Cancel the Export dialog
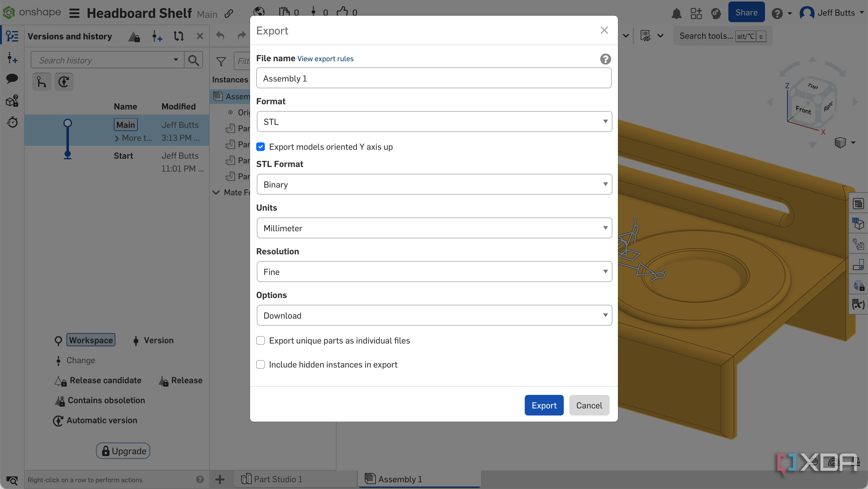This screenshot has width=868, height=489. pos(589,405)
